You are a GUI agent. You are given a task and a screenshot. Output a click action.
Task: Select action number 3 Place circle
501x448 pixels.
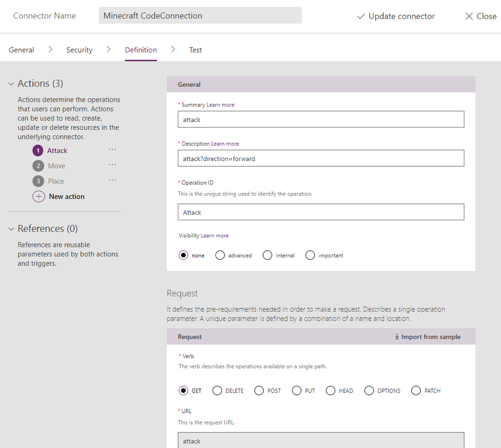click(38, 181)
